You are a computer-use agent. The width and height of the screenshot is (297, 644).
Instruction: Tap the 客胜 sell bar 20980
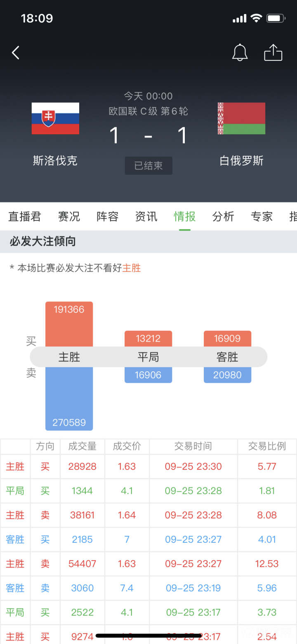227,375
